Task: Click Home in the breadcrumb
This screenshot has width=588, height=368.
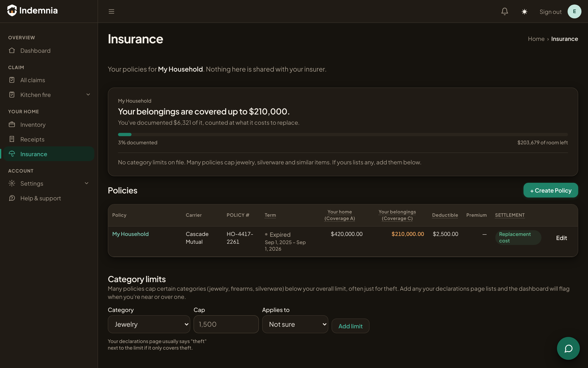Action: (x=536, y=39)
